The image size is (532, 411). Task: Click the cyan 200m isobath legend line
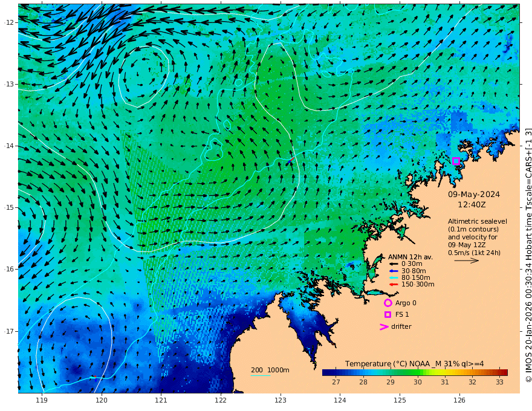click(x=261, y=375)
